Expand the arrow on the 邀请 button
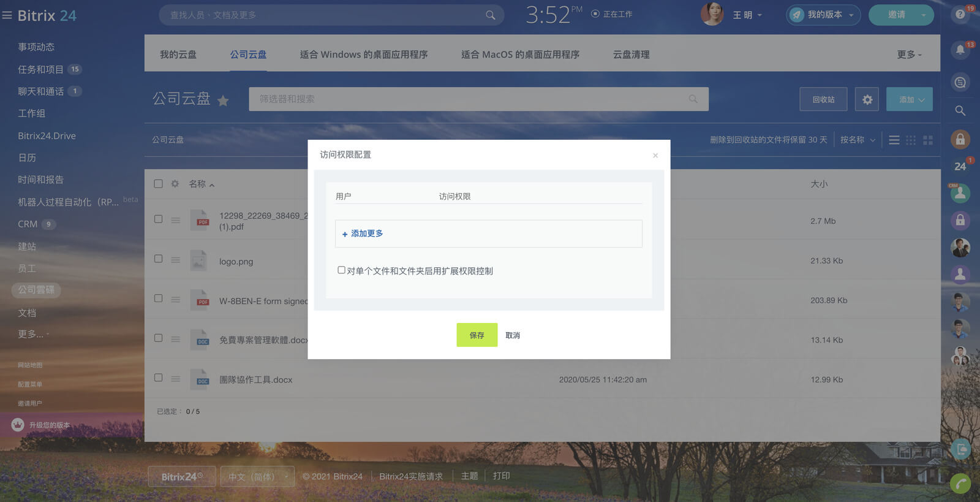This screenshot has width=980, height=502. 923,15
